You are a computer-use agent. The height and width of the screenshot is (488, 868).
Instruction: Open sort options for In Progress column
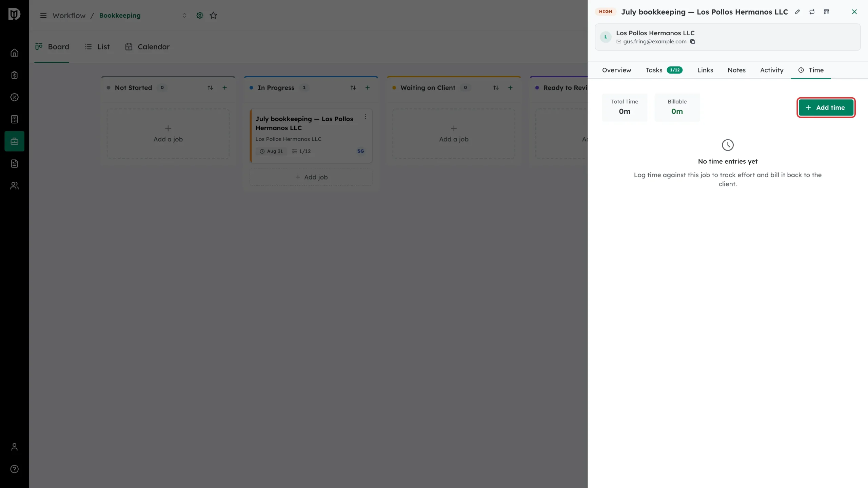tap(353, 88)
